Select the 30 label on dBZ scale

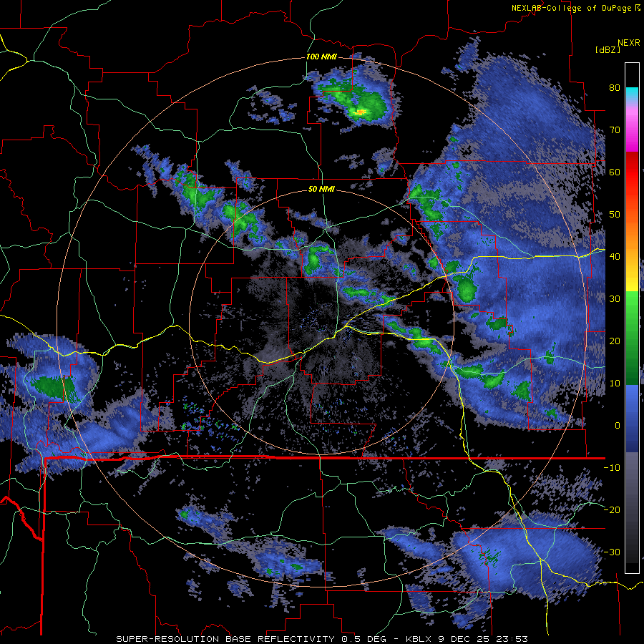tap(615, 298)
